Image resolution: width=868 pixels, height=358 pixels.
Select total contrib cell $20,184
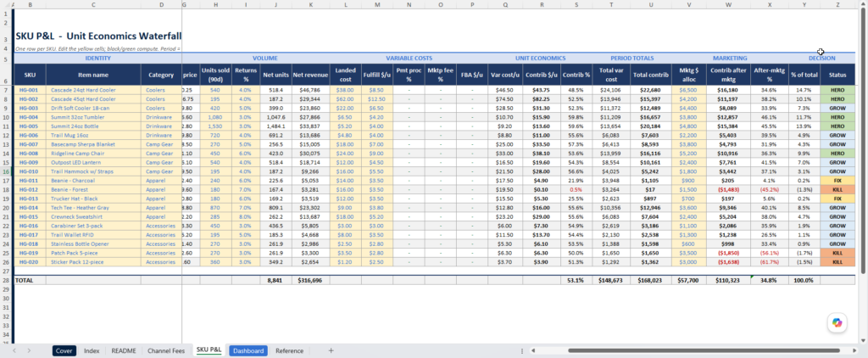(x=650, y=126)
